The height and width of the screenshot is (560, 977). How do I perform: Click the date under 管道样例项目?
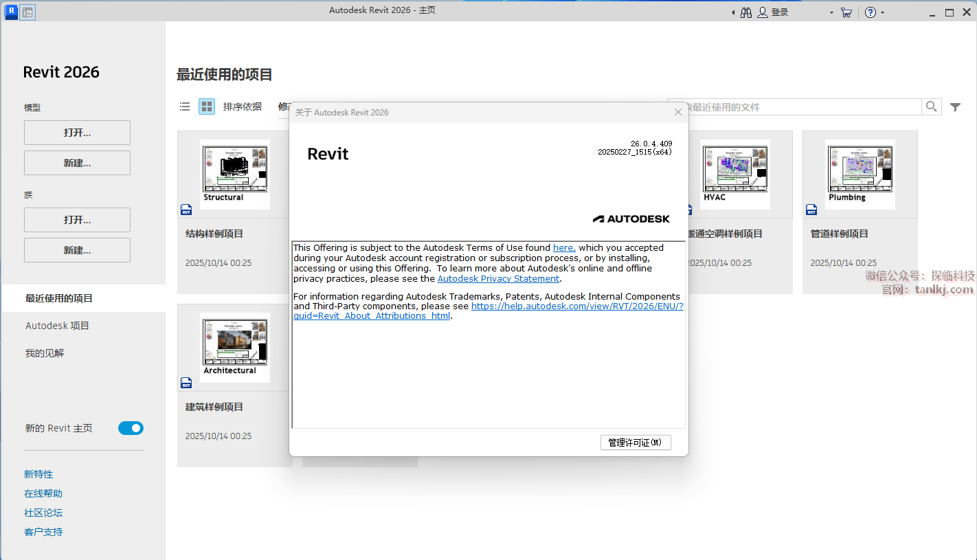click(x=844, y=263)
